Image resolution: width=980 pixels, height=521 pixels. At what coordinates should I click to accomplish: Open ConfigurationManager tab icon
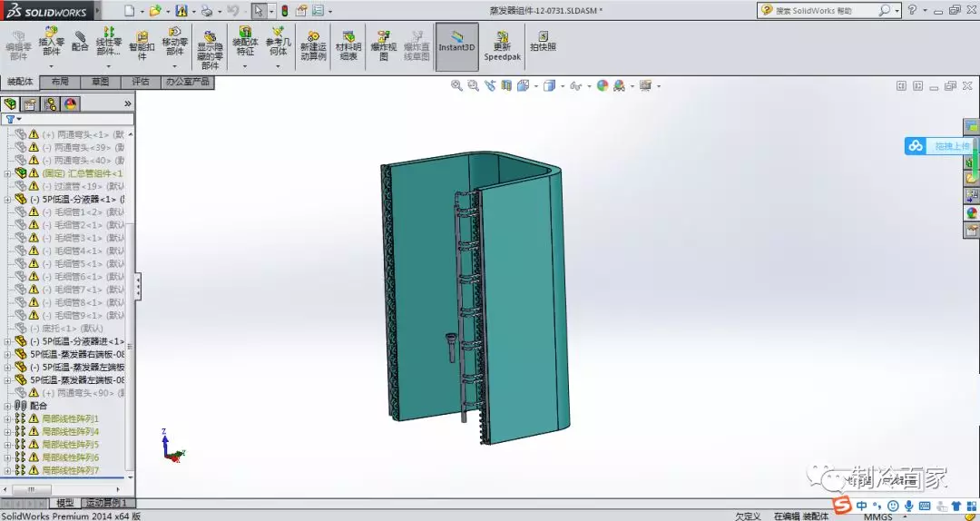50,103
